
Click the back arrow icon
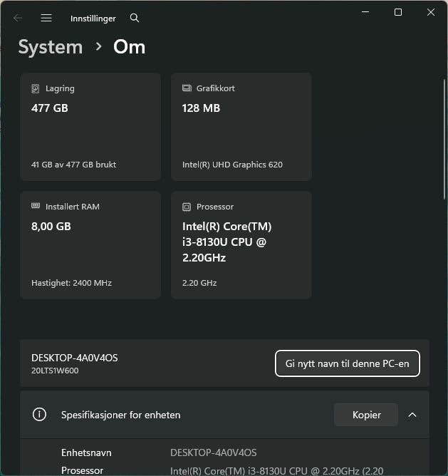18,18
